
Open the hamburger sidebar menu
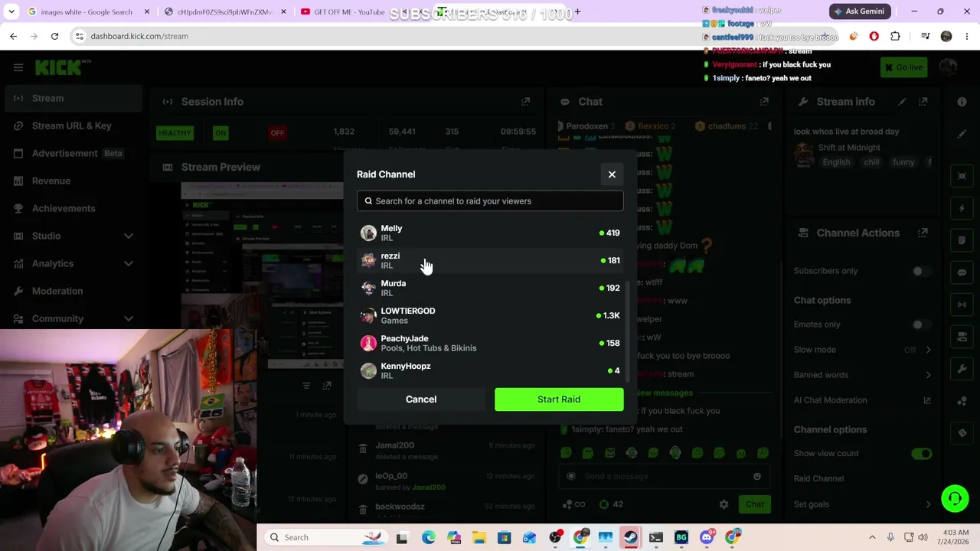click(18, 67)
